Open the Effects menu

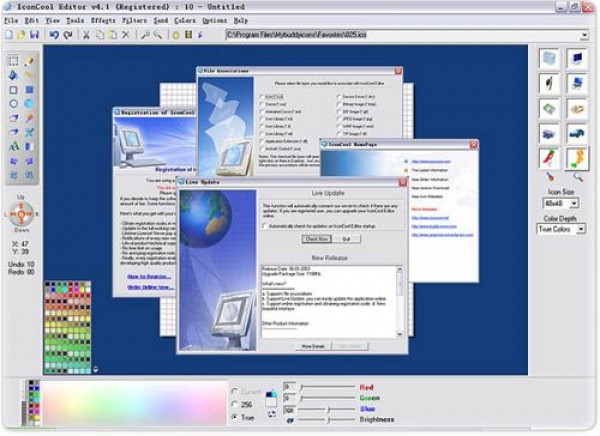pyautogui.click(x=102, y=20)
